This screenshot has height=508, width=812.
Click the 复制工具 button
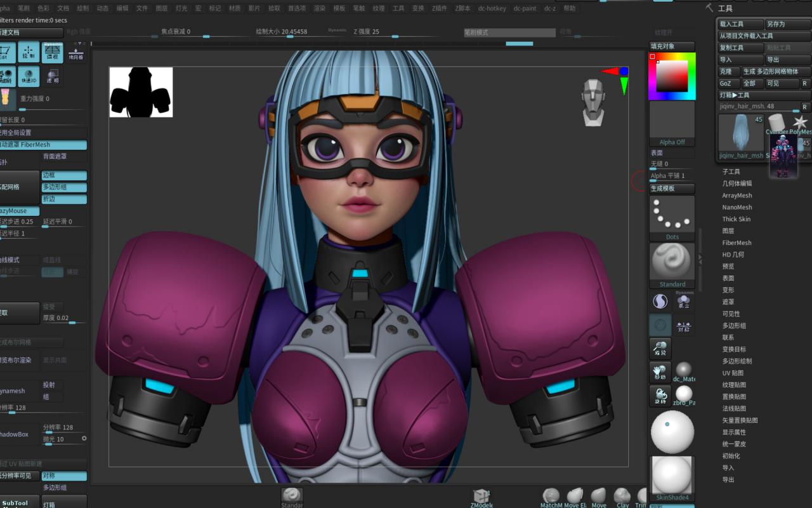pos(740,48)
